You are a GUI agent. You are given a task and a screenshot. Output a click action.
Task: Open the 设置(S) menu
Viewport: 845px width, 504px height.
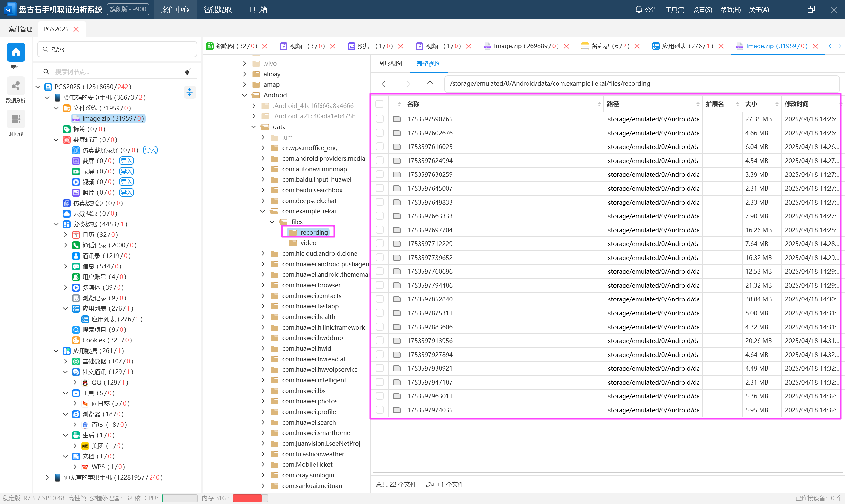pos(703,10)
